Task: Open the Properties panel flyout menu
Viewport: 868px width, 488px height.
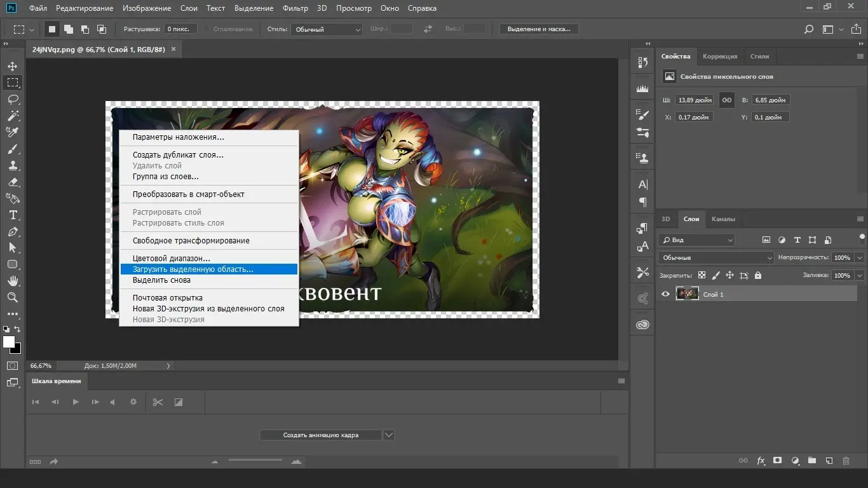Action: (859, 57)
